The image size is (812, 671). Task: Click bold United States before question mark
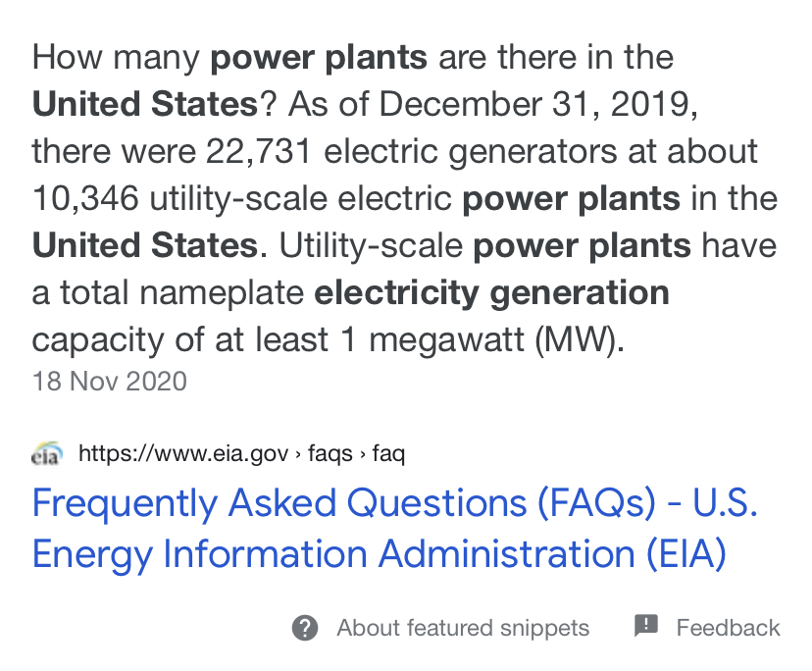[145, 104]
